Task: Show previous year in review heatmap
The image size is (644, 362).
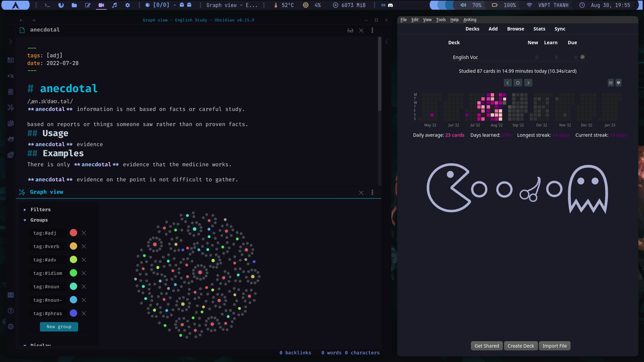Action: pyautogui.click(x=507, y=83)
